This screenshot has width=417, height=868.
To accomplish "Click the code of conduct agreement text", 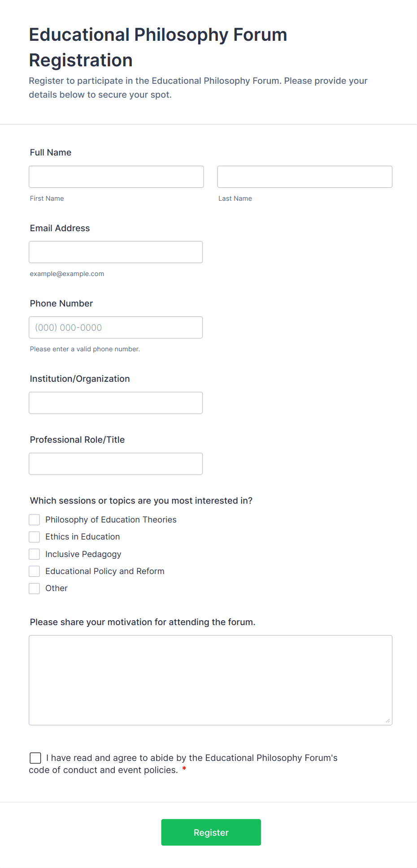I will 191,758.
